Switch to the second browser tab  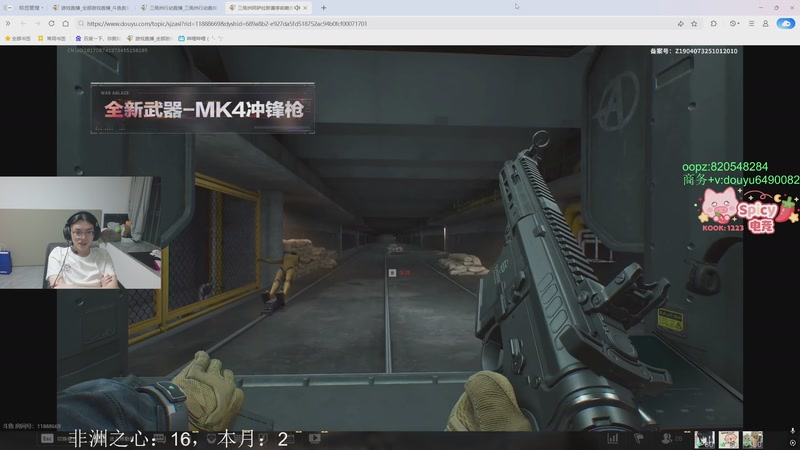pyautogui.click(x=179, y=8)
